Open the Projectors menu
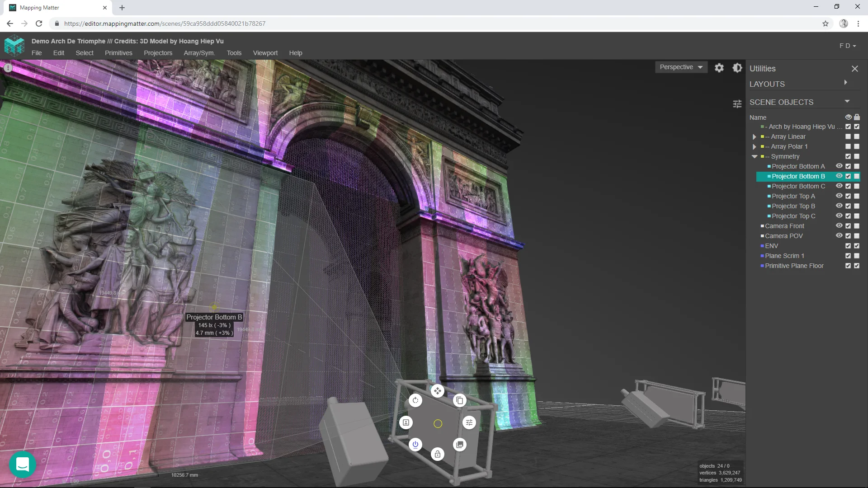The image size is (868, 488). (x=158, y=53)
